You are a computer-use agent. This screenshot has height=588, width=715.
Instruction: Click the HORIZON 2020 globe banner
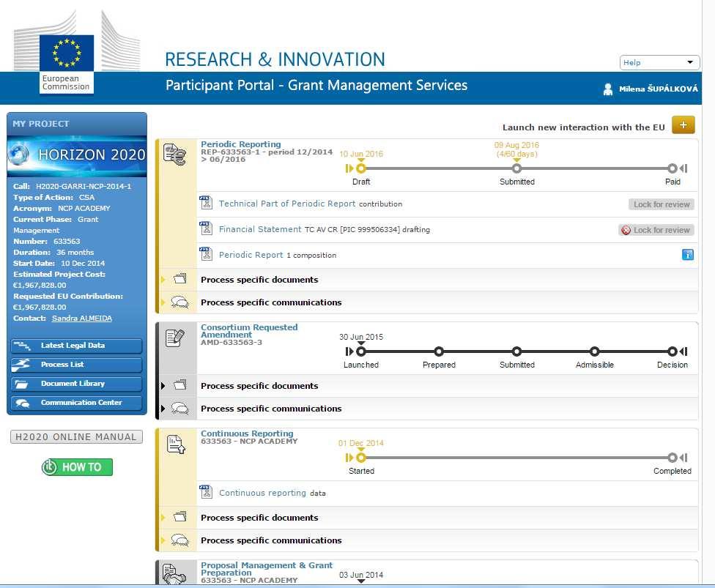tap(77, 155)
